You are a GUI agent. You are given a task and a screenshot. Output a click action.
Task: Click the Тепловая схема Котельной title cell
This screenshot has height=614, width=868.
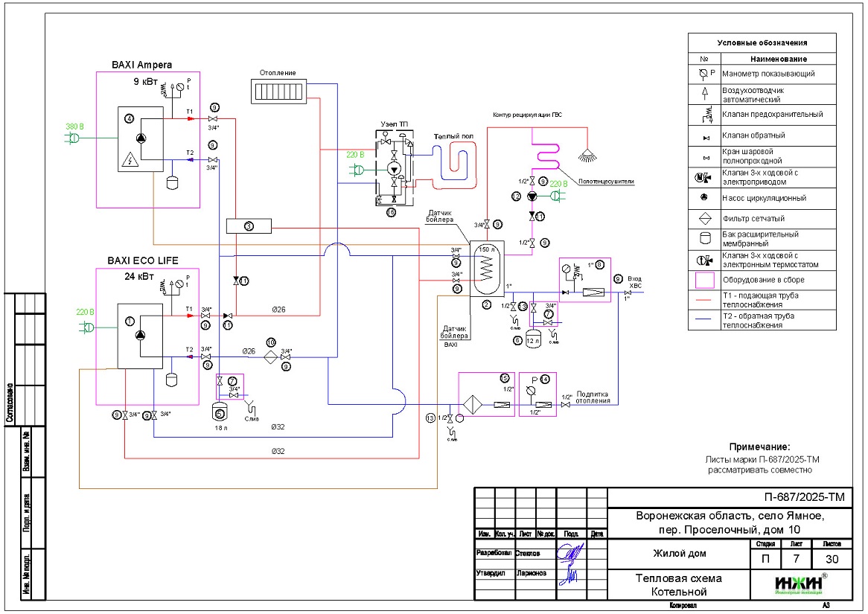coord(677,585)
